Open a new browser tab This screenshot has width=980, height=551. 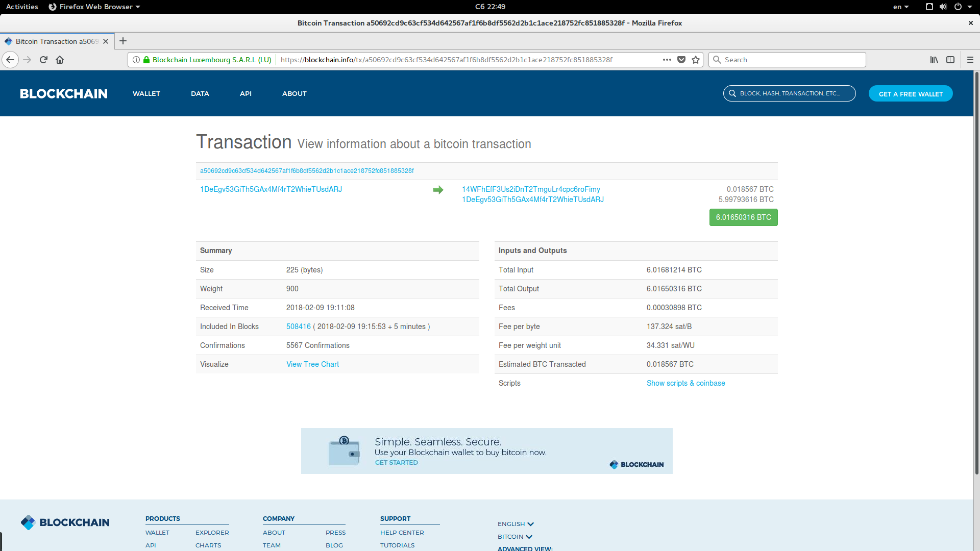[x=123, y=41]
